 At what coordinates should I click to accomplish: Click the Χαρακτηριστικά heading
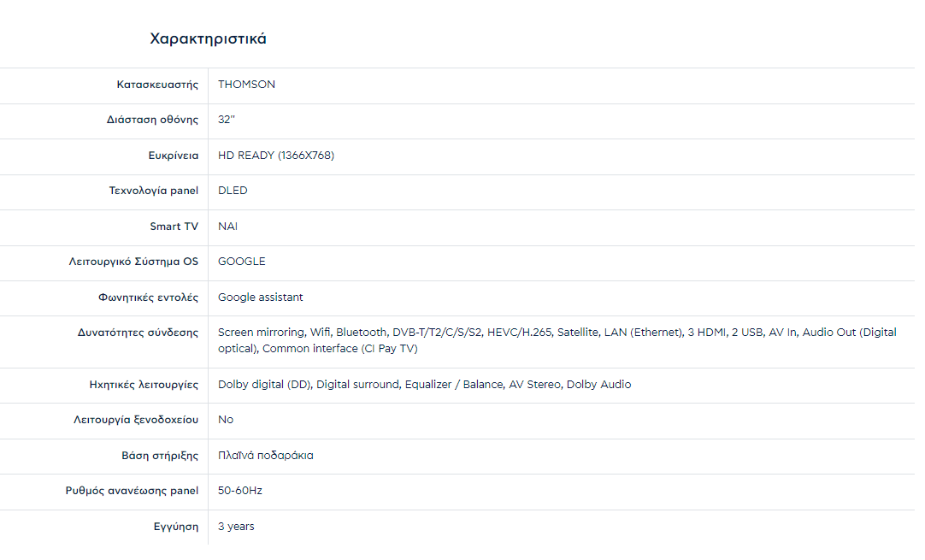[208, 39]
